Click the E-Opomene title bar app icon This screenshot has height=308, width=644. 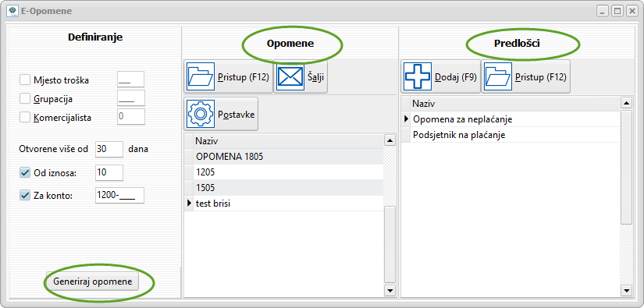tap(12, 11)
